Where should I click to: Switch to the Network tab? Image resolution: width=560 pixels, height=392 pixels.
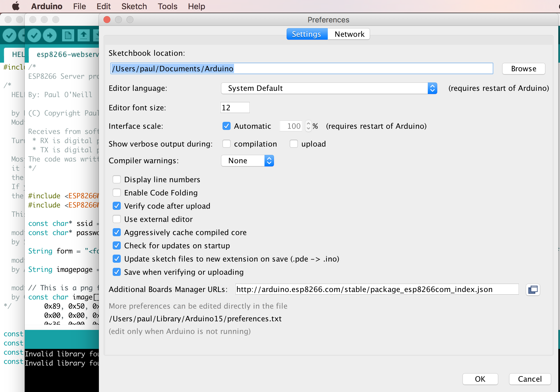point(349,34)
